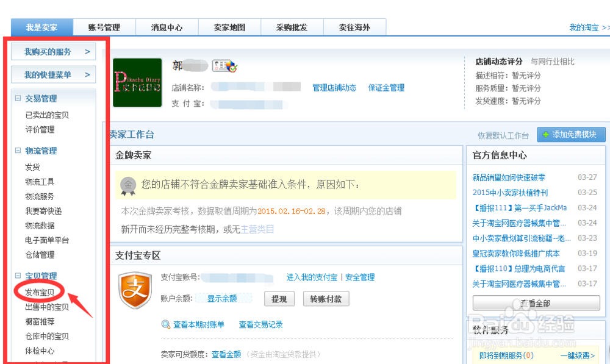Open the 卖往海外 tab
Image resolution: width=610 pixels, height=364 pixels.
tap(355, 27)
